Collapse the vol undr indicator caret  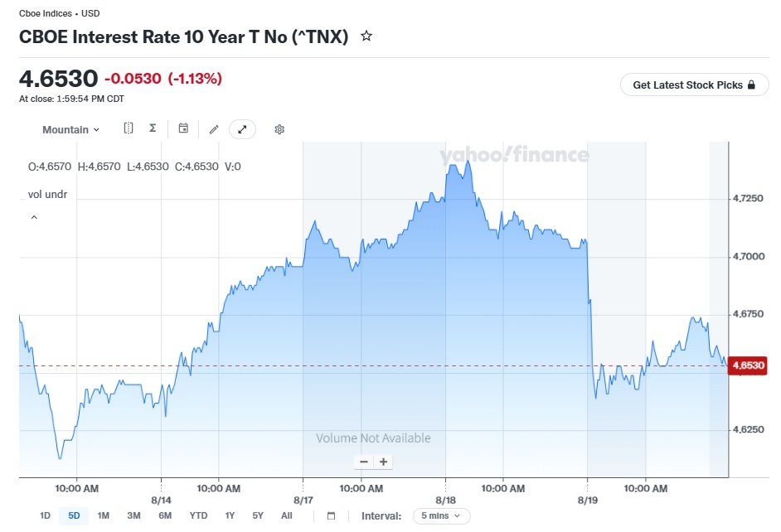[x=34, y=217]
